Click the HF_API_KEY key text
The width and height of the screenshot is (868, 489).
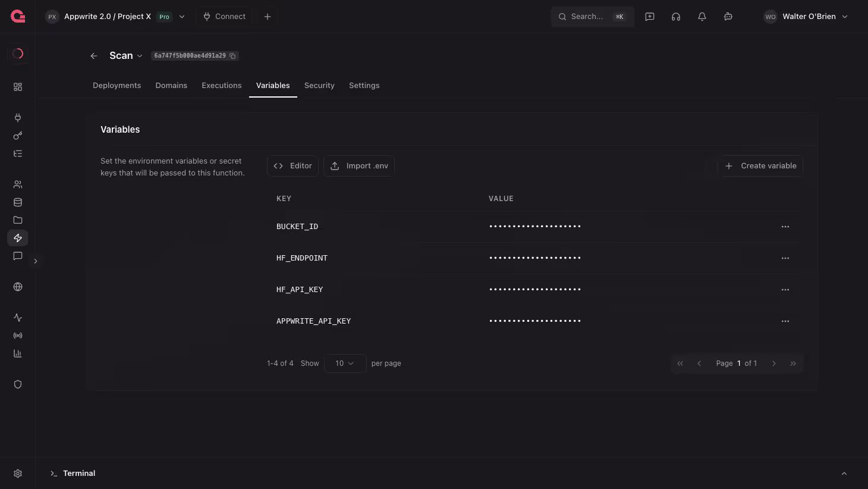[300, 290]
